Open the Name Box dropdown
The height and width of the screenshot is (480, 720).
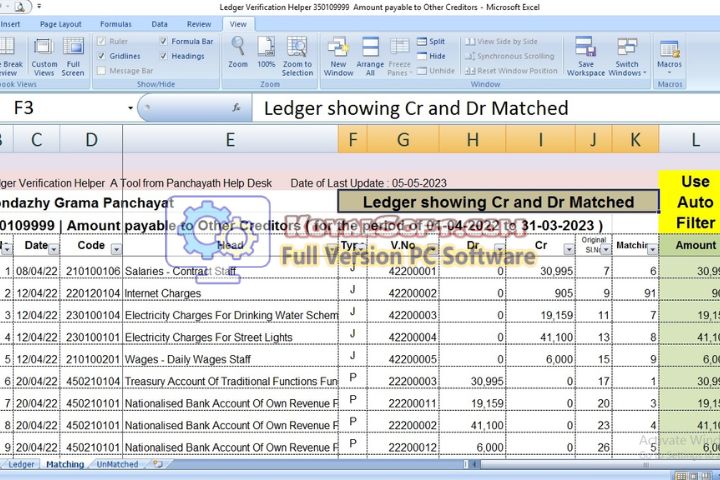click(x=130, y=108)
